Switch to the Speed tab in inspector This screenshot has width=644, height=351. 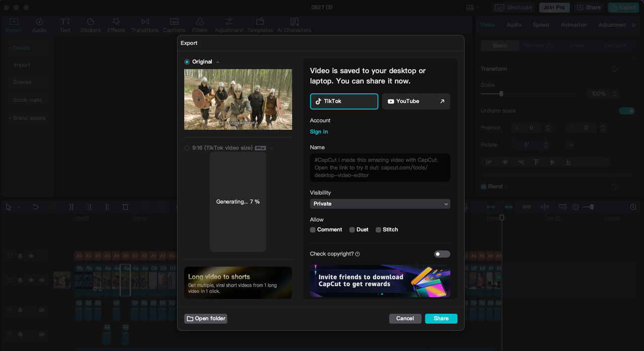541,25
